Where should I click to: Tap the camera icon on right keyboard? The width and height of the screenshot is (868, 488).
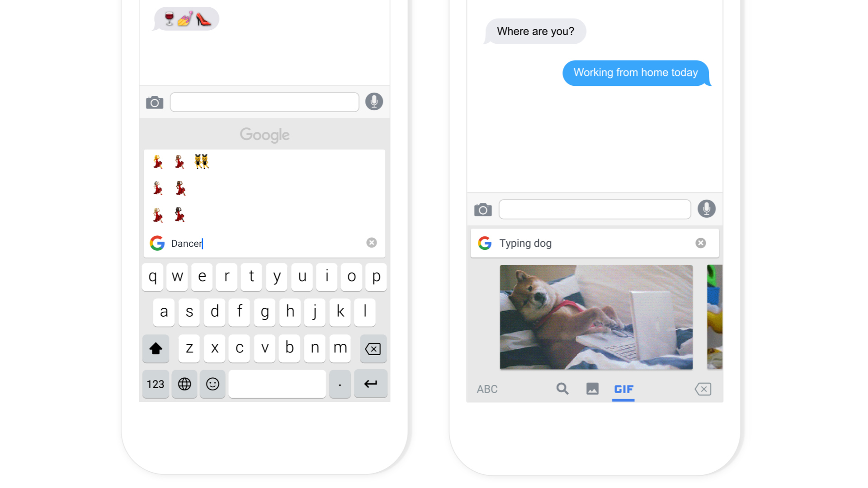tap(483, 210)
